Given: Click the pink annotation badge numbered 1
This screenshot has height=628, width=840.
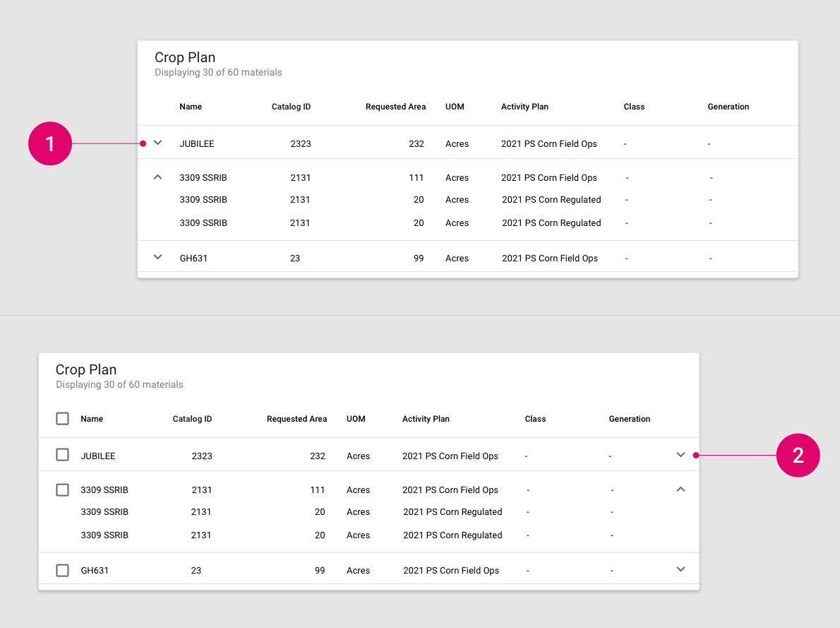Looking at the screenshot, I should (50, 143).
